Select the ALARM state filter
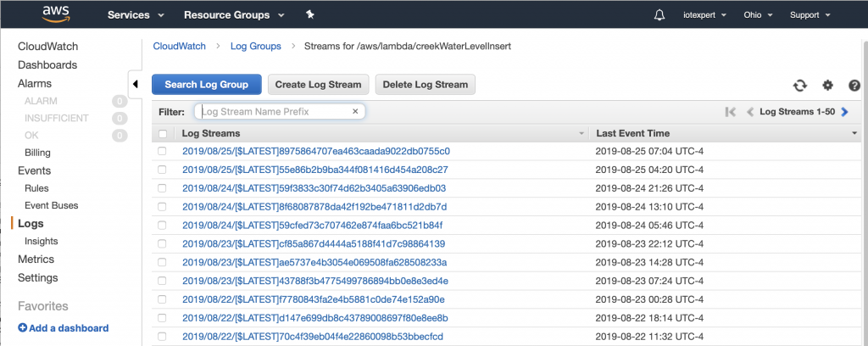868x346 pixels. pyautogui.click(x=41, y=101)
